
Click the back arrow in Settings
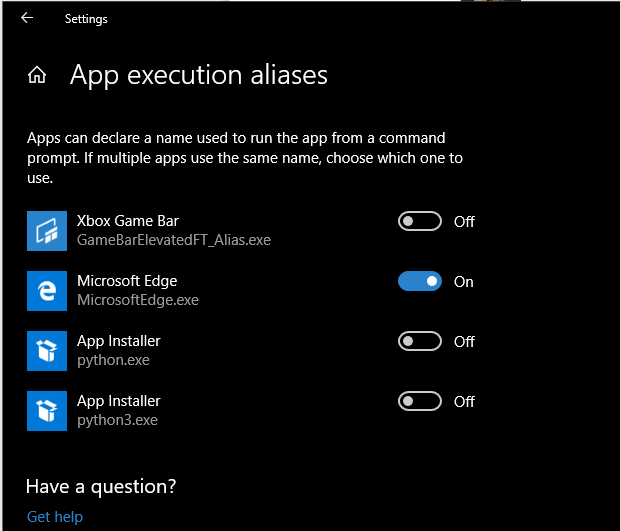click(27, 18)
